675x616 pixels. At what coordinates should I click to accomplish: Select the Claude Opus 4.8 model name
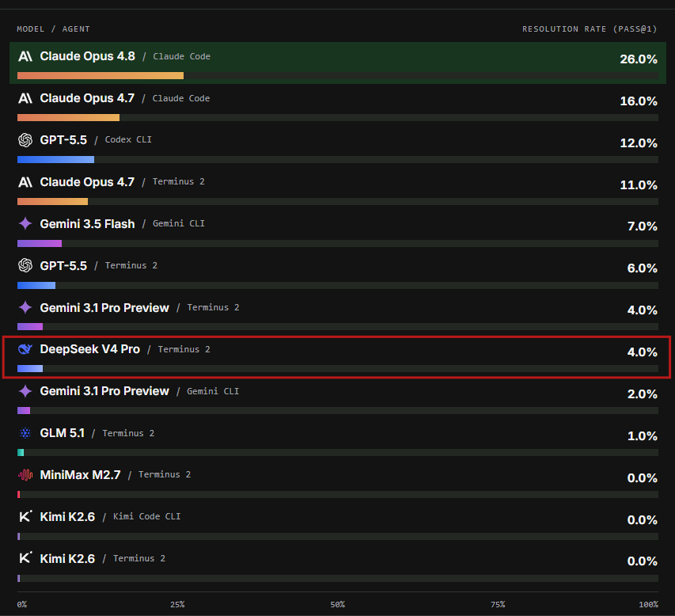(87, 56)
